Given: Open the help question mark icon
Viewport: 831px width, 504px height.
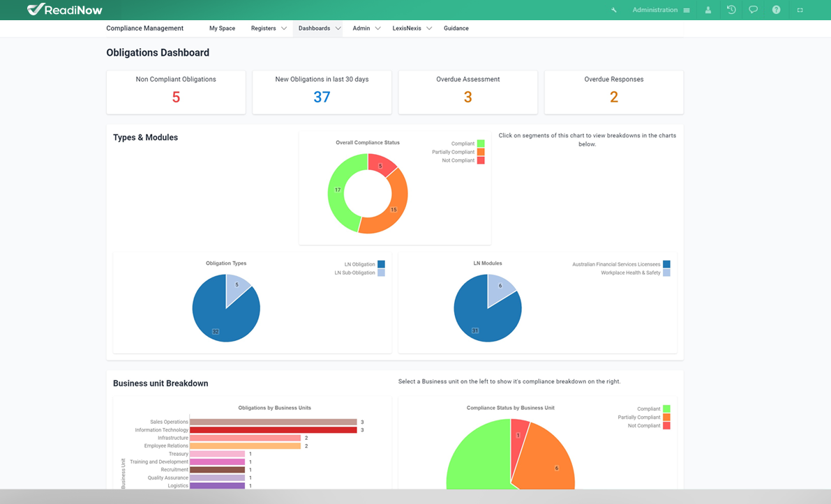Looking at the screenshot, I should [x=777, y=10].
